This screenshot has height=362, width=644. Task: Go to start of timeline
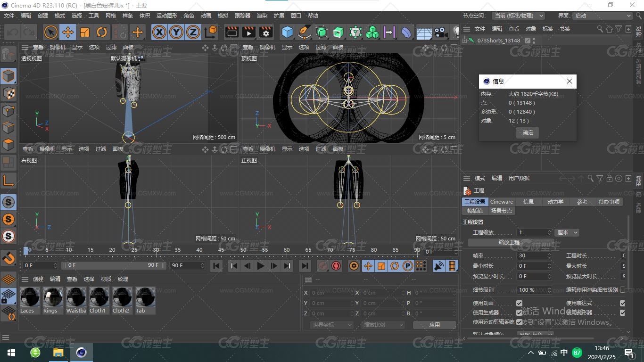[x=216, y=266]
